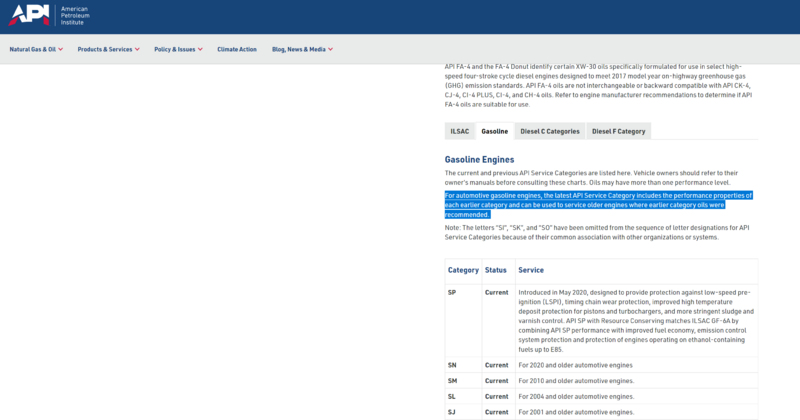Expand the Policy & Issues chevron

coord(201,50)
